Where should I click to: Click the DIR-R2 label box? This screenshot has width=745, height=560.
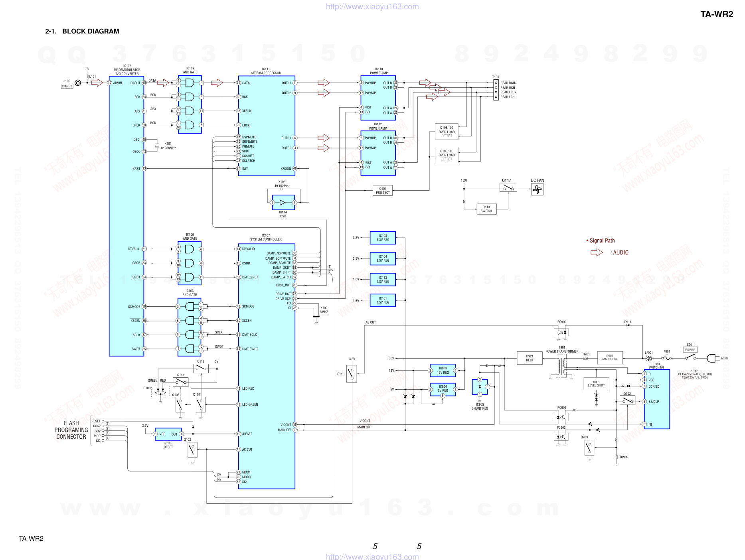coord(67,86)
